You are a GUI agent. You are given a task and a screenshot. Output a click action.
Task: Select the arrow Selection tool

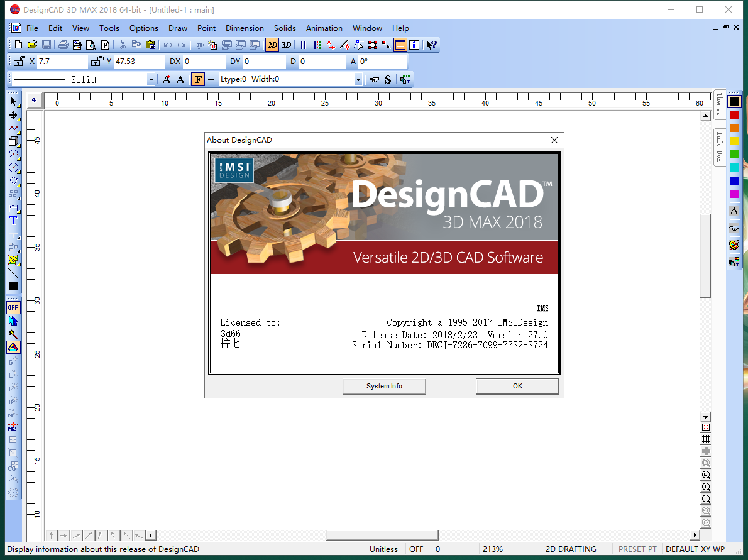click(13, 101)
